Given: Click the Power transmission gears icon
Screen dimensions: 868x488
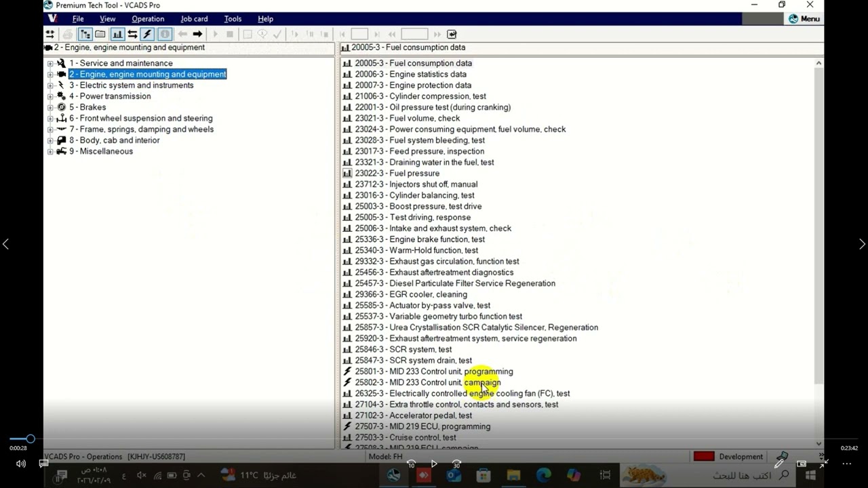Looking at the screenshot, I should tap(61, 96).
